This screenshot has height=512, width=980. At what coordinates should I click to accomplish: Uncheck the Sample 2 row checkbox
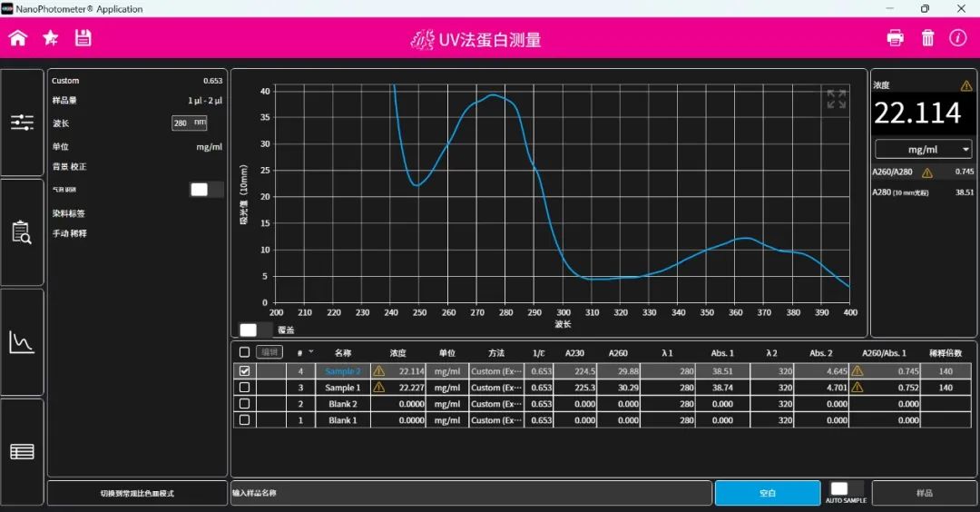pyautogui.click(x=244, y=370)
